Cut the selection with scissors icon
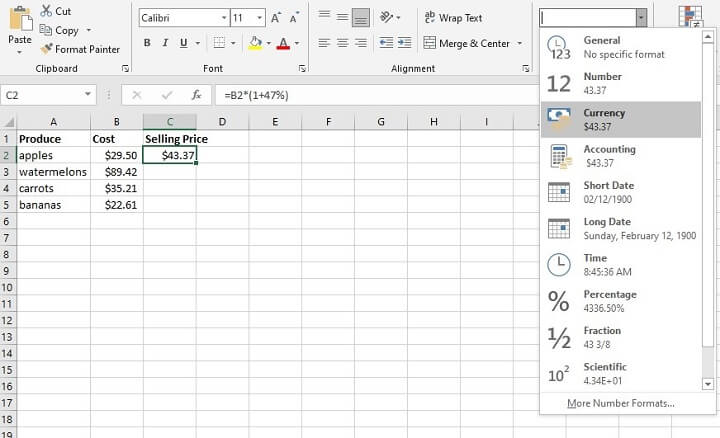This screenshot has height=438, width=720. point(46,11)
